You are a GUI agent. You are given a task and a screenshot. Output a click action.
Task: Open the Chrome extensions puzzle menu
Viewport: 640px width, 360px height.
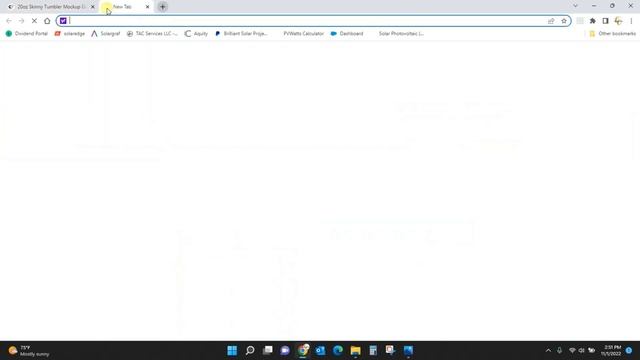pyautogui.click(x=593, y=21)
